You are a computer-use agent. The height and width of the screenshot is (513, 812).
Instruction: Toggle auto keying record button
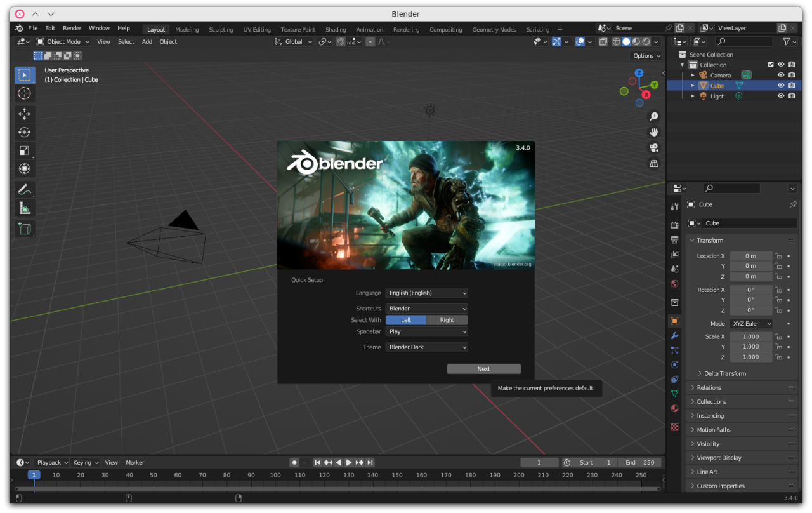pos(294,462)
